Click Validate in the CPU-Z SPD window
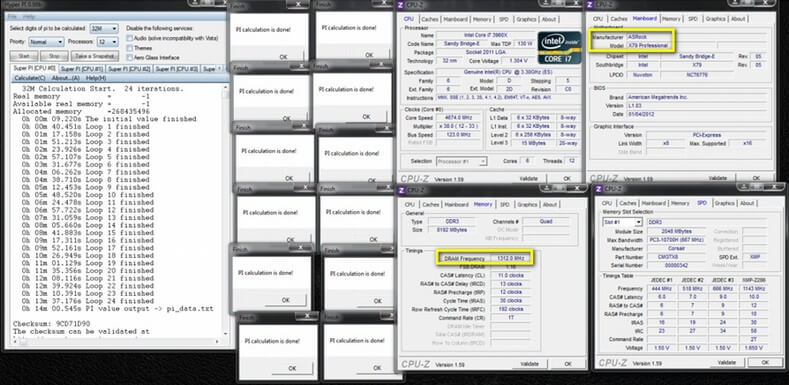This screenshot has height=385, width=789. point(727,362)
